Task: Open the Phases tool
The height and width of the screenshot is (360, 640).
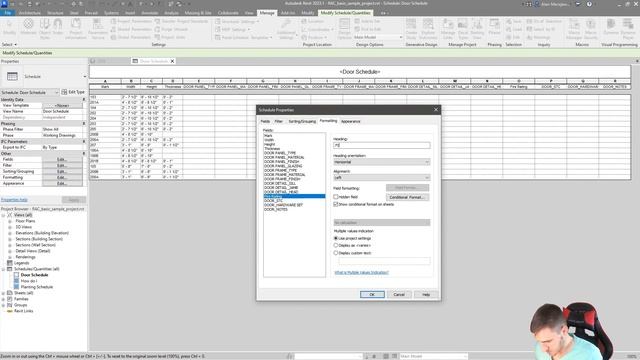Action: 494,27
